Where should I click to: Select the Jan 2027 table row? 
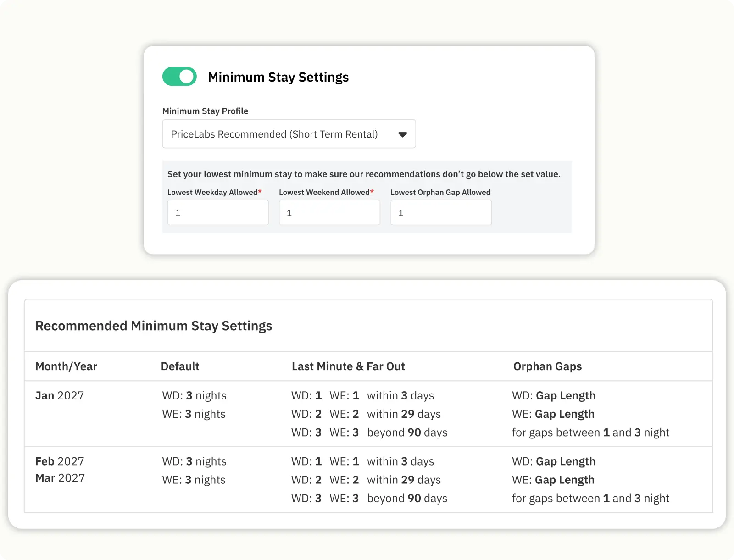point(59,395)
